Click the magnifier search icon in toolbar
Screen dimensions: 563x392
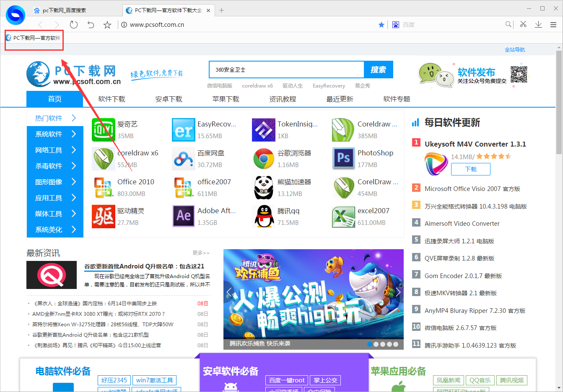[x=508, y=24]
